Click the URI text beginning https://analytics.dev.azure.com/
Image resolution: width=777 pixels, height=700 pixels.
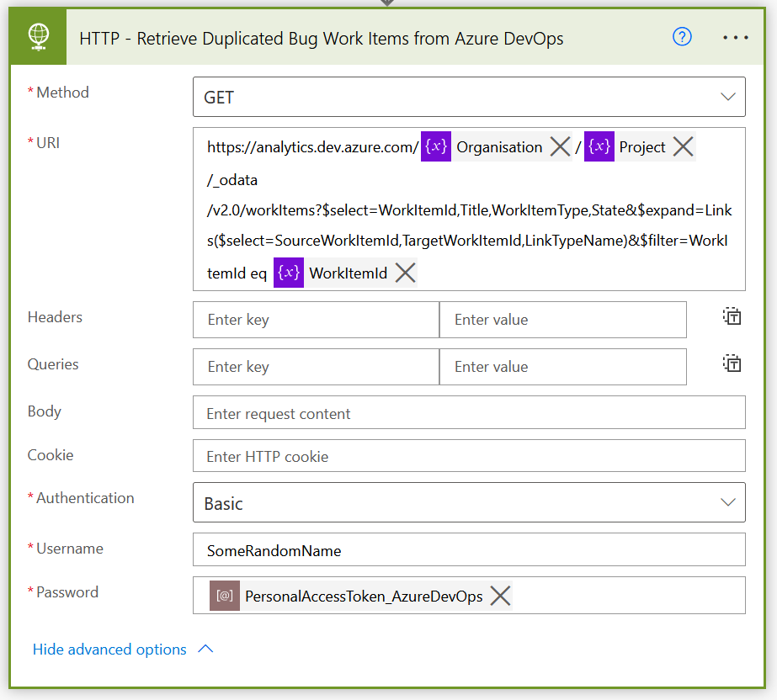[x=312, y=147]
